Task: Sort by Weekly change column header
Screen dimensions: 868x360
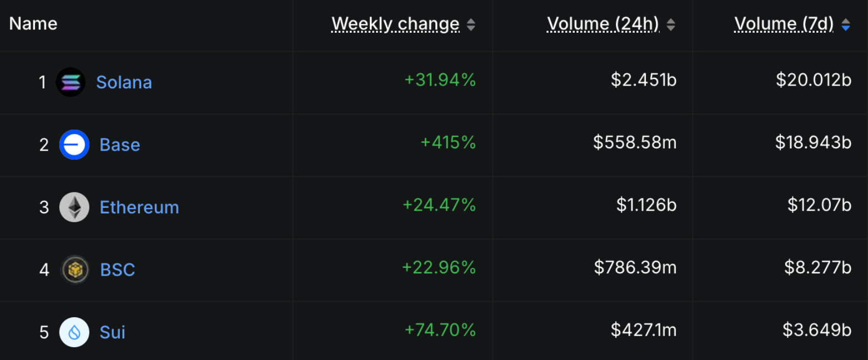Action: click(395, 24)
